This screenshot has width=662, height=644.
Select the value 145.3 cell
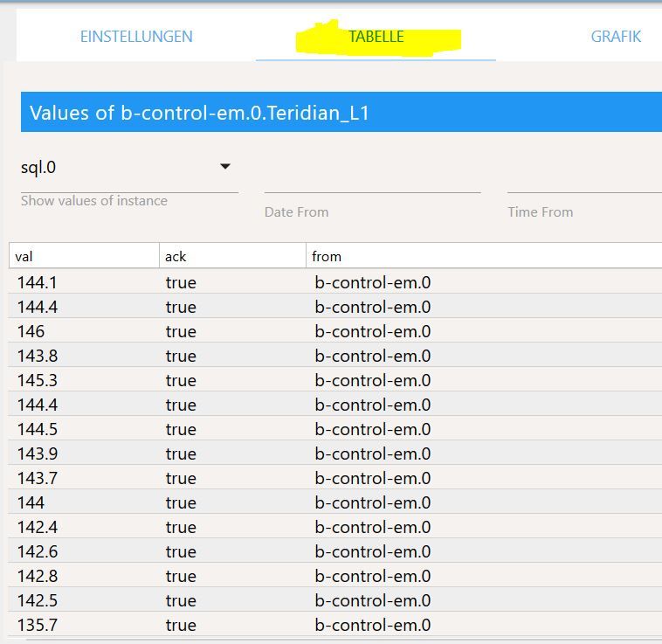38,380
